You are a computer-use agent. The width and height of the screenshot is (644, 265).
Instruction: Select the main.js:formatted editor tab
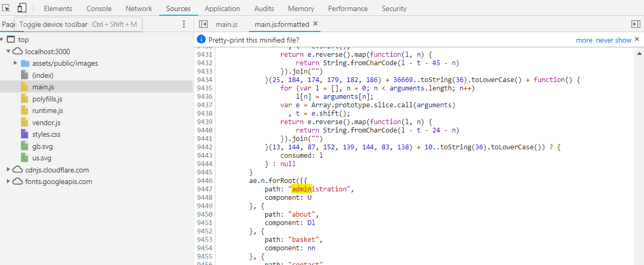(282, 24)
